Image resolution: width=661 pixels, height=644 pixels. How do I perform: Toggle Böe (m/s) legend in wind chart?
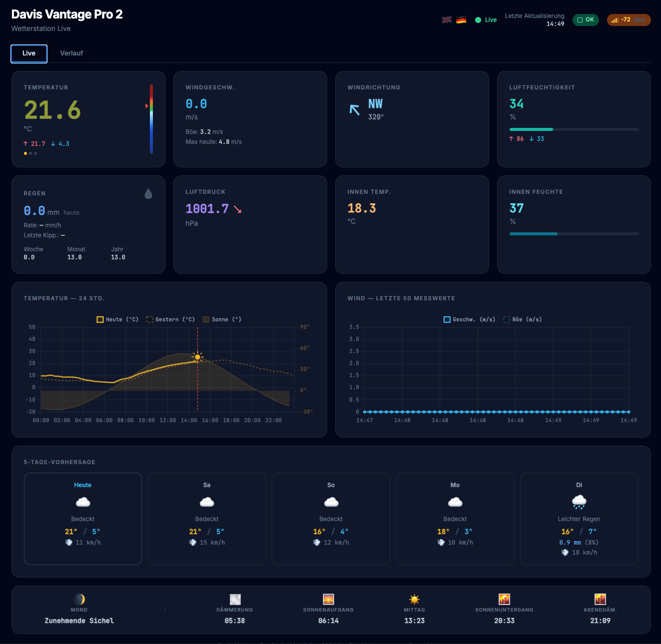click(522, 319)
